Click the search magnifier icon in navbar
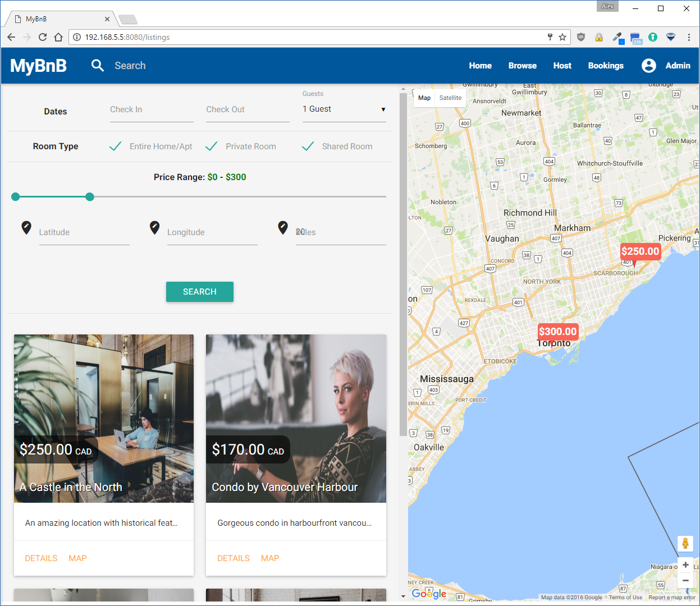700x606 pixels. click(98, 66)
